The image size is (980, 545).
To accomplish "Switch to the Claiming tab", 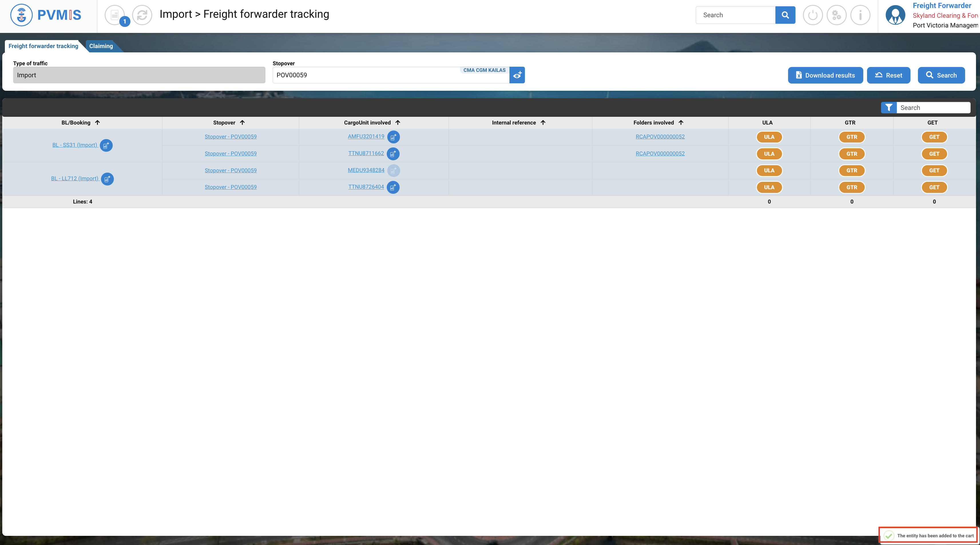I will pos(101,46).
